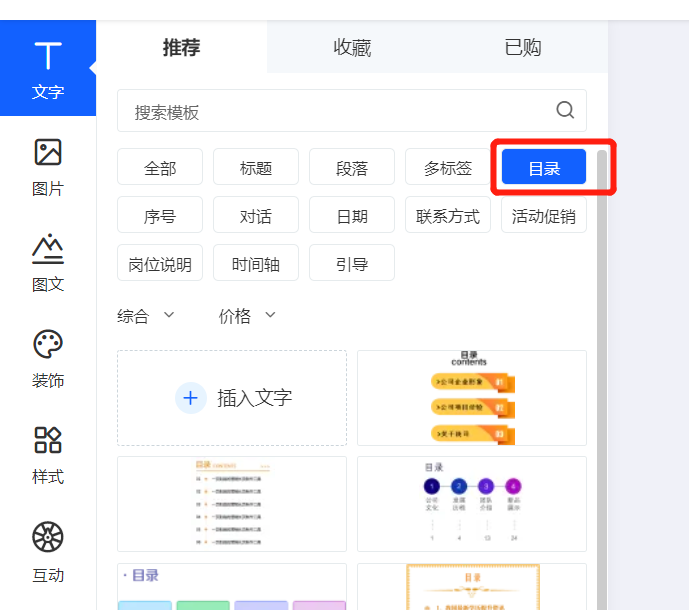Select the 图片 image sidebar icon
The width and height of the screenshot is (689, 610).
(48, 152)
